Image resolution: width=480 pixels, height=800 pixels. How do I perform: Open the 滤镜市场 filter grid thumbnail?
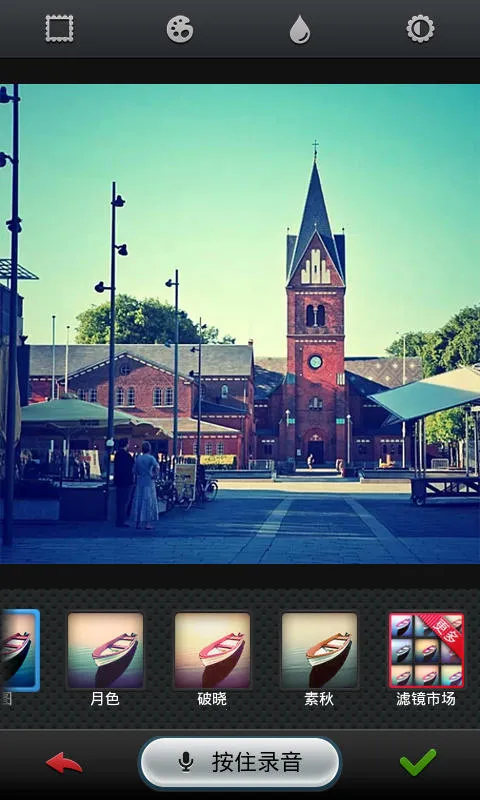click(426, 651)
